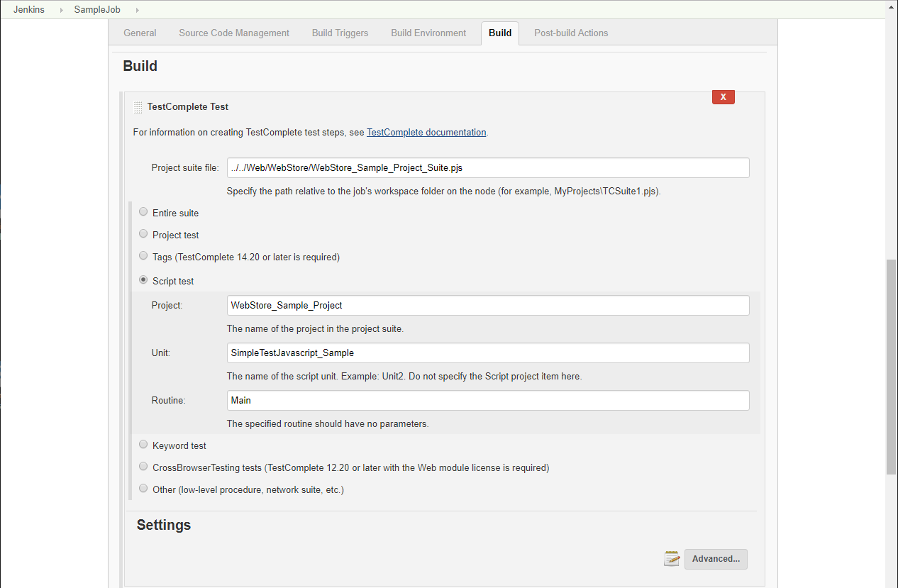Grab the drag handle of TestComplete Test step

[x=138, y=106]
